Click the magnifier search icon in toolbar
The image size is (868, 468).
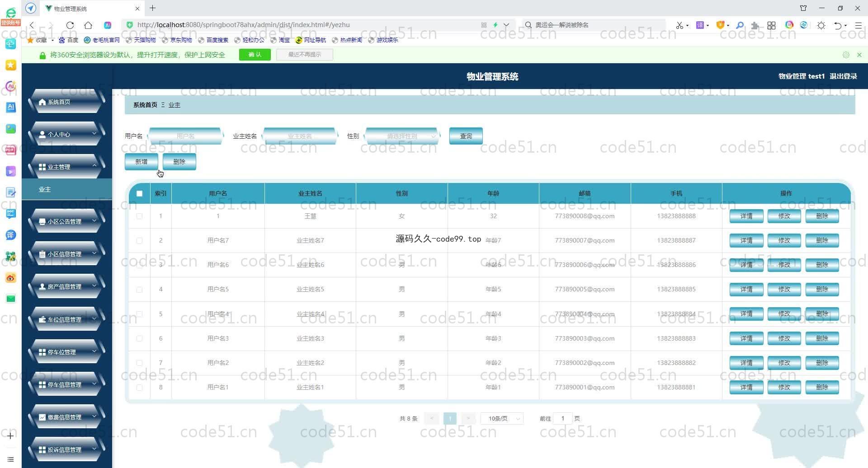coord(740,25)
